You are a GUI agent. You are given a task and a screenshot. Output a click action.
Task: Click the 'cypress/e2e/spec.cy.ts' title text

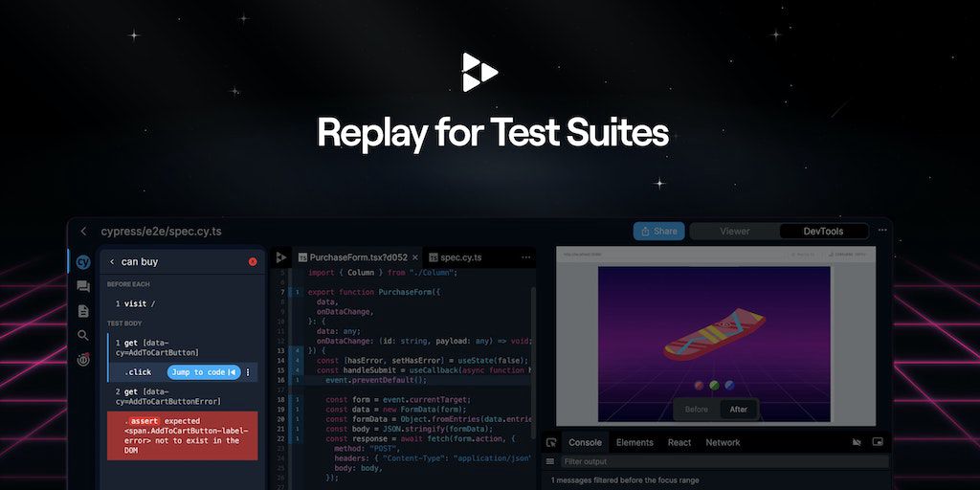[161, 232]
